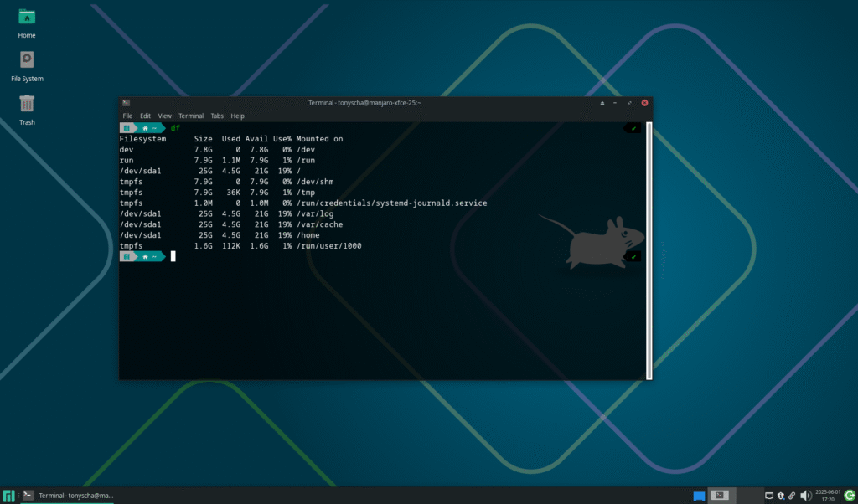Open the network connection tray icon
The width and height of the screenshot is (858, 504).
[769, 496]
